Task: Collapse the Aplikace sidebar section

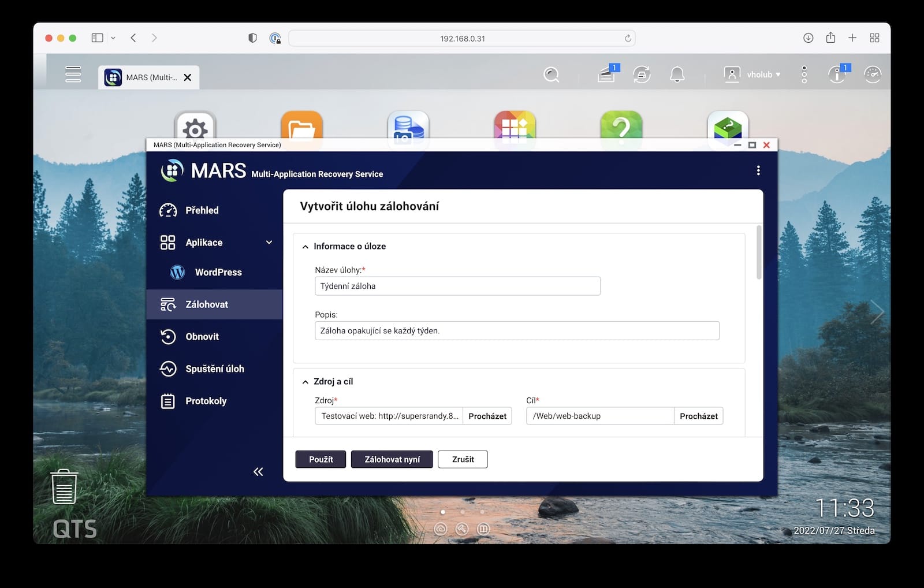Action: click(269, 243)
